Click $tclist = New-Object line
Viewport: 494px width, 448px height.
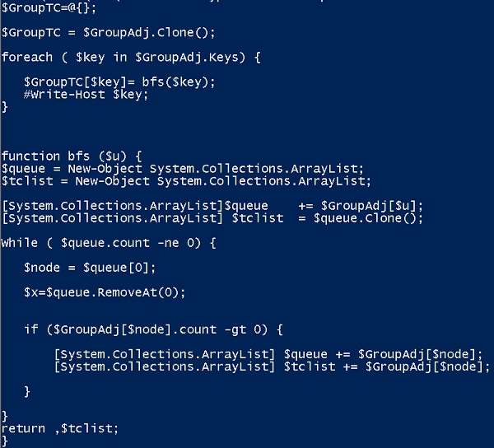(x=186, y=181)
